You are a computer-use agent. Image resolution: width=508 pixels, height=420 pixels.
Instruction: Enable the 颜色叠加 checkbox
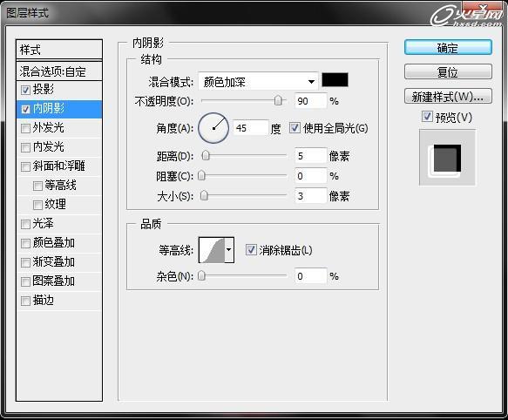[25, 243]
